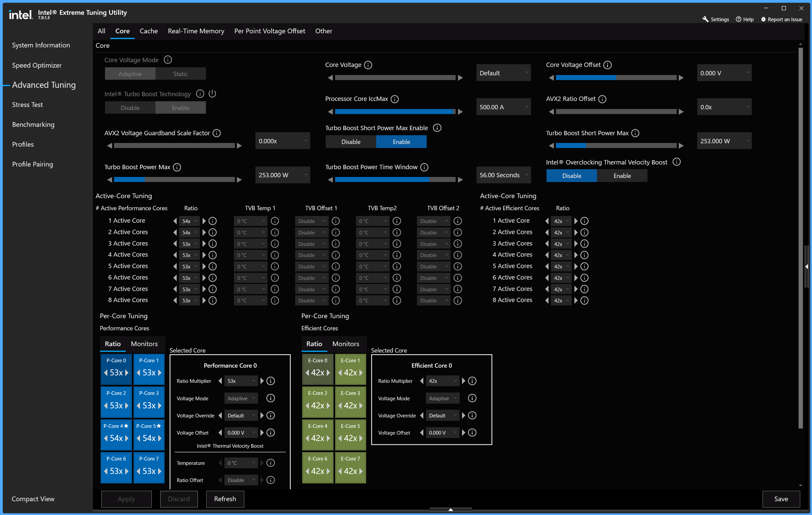
Task: Switch to the All tab
Action: pos(102,31)
